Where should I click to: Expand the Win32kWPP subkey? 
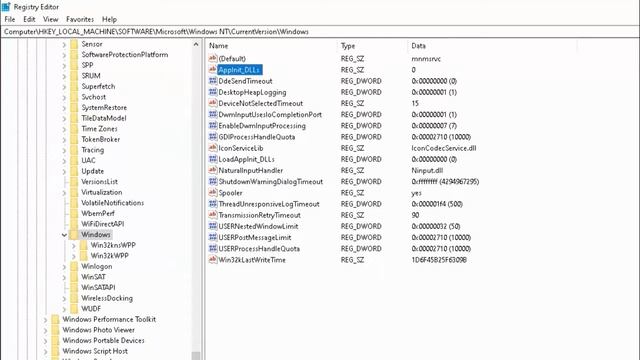click(x=73, y=256)
